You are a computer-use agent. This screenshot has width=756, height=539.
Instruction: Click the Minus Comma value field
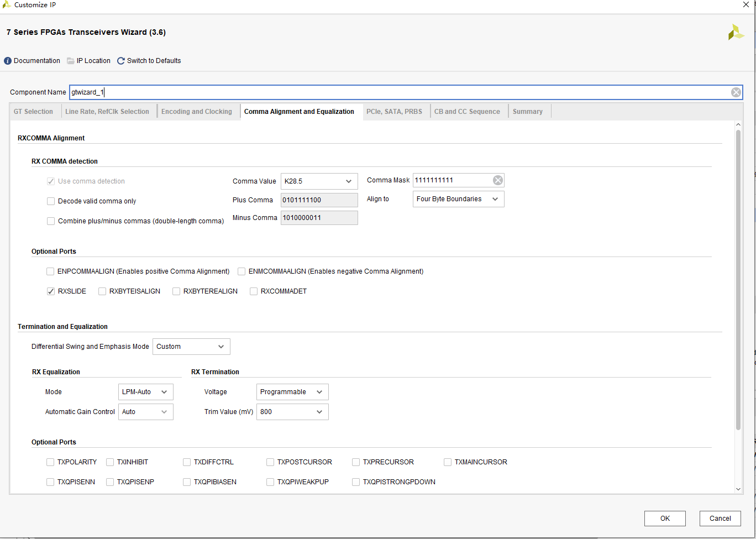319,218
